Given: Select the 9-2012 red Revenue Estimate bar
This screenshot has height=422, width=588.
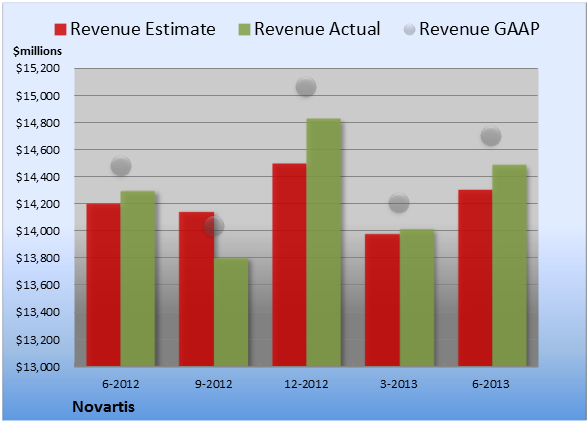Looking at the screenshot, I should click(196, 289).
